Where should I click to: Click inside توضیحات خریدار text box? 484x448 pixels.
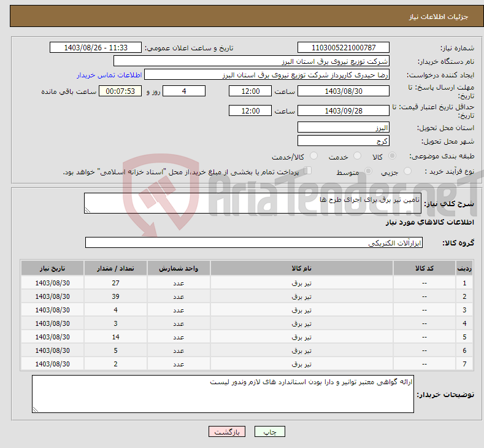[223, 394]
